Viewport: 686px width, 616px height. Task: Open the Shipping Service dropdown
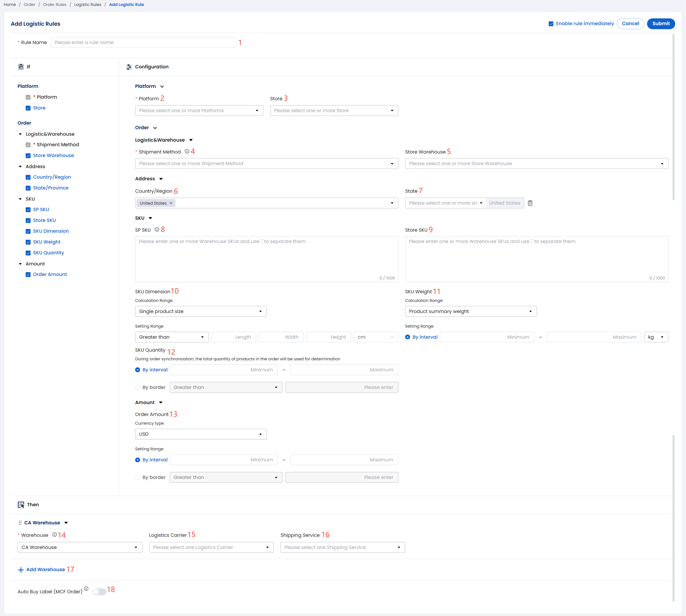(x=342, y=548)
